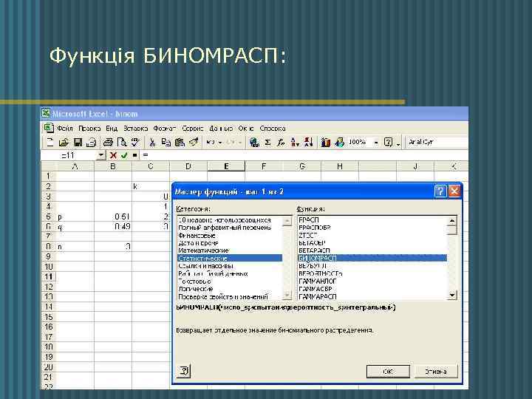Image resolution: width=532 pixels, height=399 pixels.
Task: Select category Текстовые
Action: tap(229, 282)
